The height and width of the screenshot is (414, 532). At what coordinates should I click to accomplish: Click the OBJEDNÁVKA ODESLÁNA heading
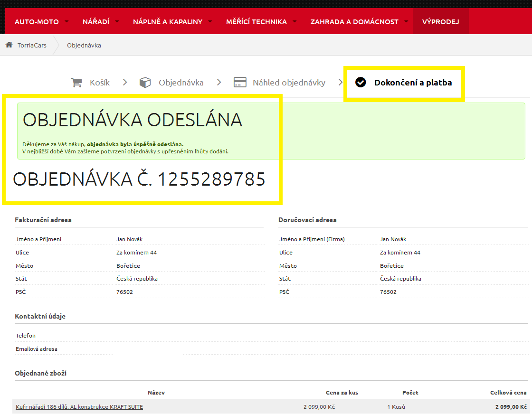click(133, 120)
